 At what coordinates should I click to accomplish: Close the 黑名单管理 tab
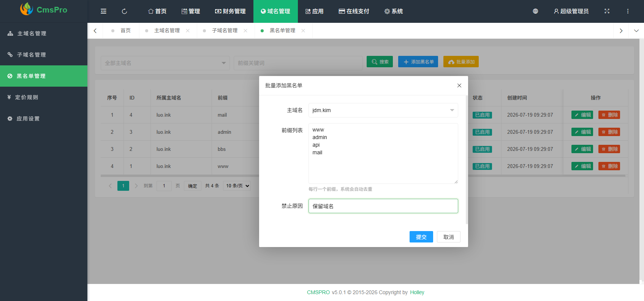(x=303, y=31)
